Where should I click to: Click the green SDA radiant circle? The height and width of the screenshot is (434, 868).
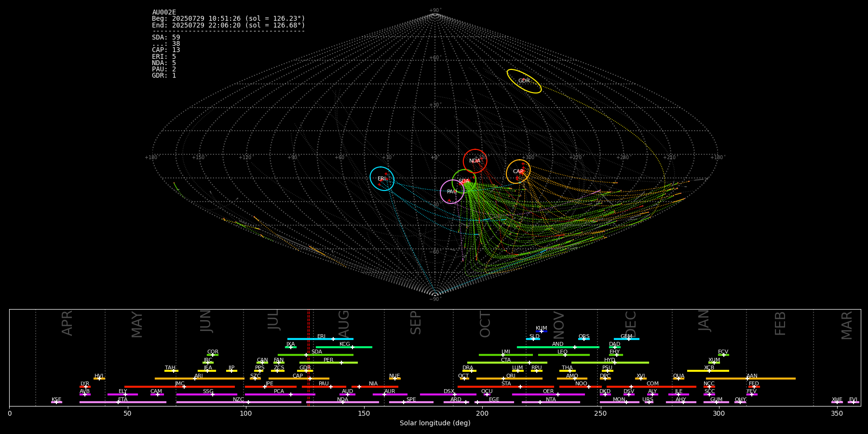tap(464, 181)
